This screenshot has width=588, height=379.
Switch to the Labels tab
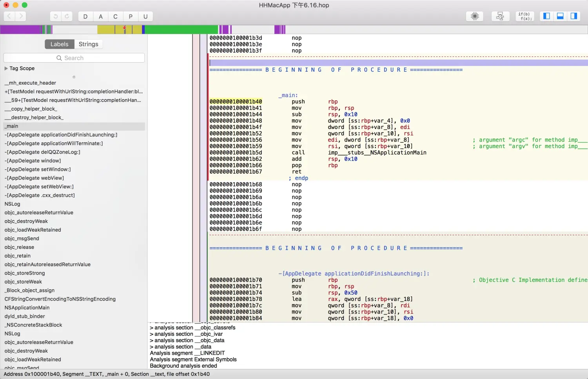coord(59,44)
